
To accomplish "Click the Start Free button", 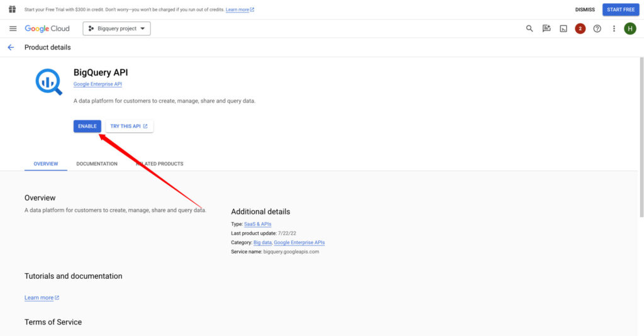I will click(621, 9).
